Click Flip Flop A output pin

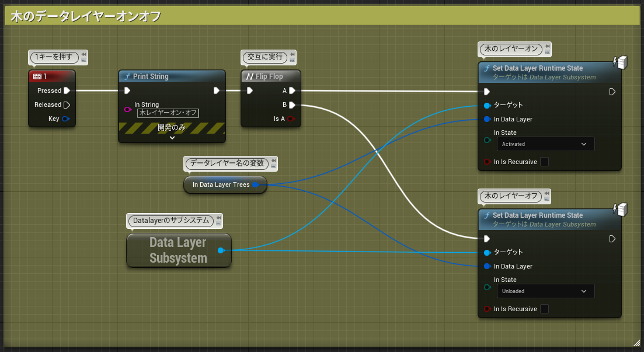pos(292,90)
